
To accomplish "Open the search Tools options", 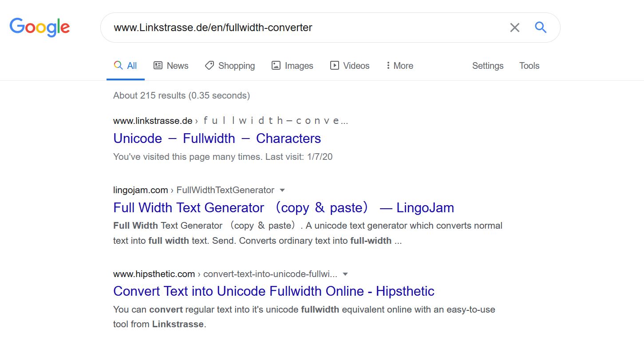I will pyautogui.click(x=529, y=66).
